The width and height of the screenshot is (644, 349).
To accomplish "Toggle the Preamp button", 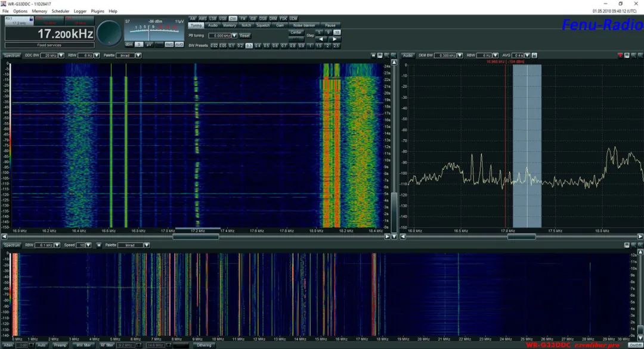I will (x=60, y=345).
